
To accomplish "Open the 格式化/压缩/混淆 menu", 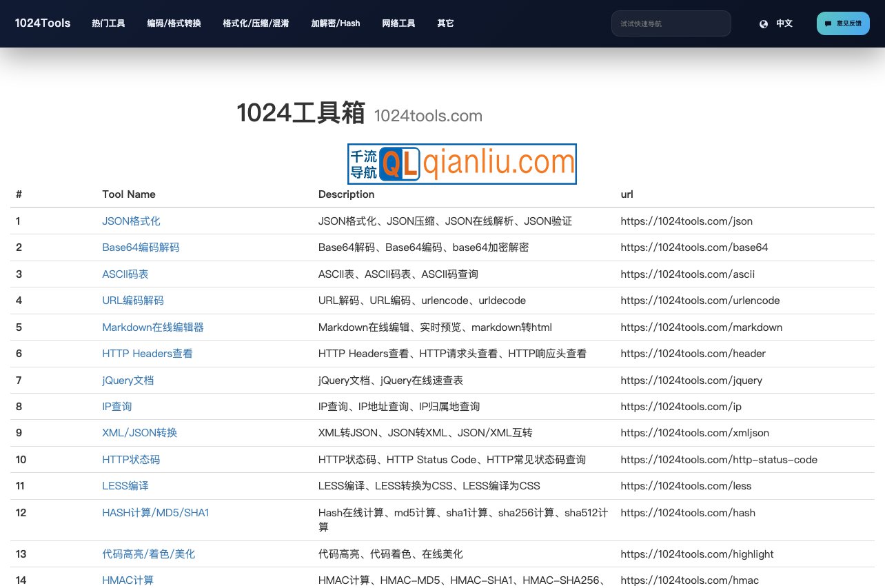I will [x=256, y=23].
